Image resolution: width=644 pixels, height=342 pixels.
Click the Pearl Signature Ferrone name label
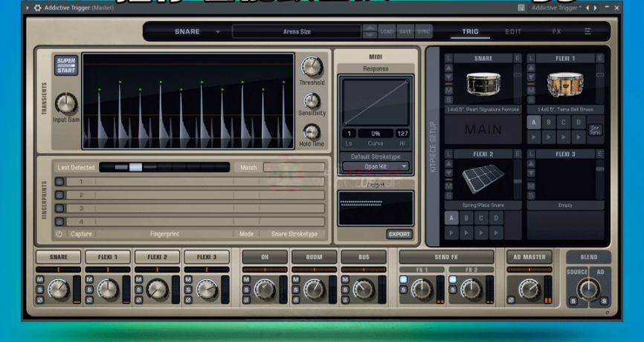pyautogui.click(x=483, y=109)
